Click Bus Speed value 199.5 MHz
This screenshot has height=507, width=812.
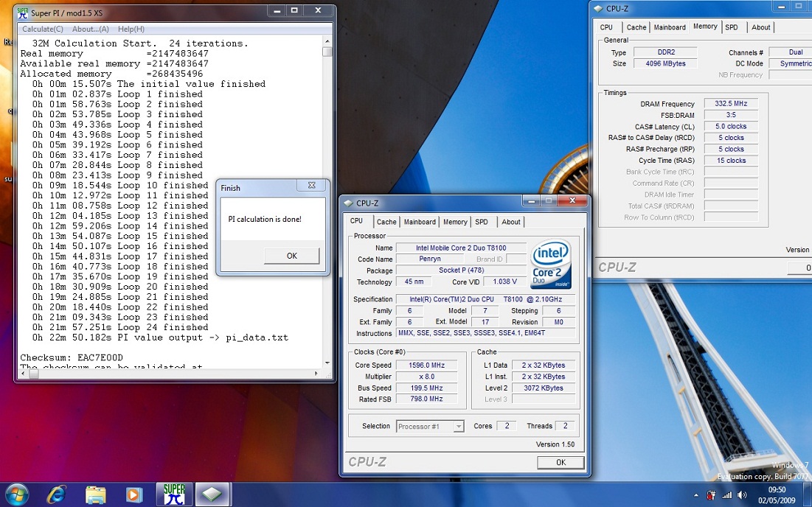[427, 388]
